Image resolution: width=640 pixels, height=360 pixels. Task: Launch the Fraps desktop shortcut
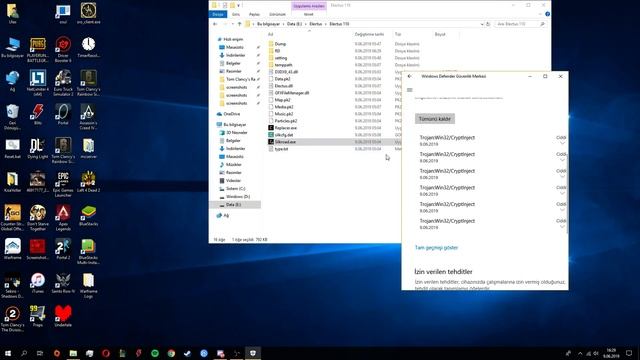pyautogui.click(x=38, y=316)
